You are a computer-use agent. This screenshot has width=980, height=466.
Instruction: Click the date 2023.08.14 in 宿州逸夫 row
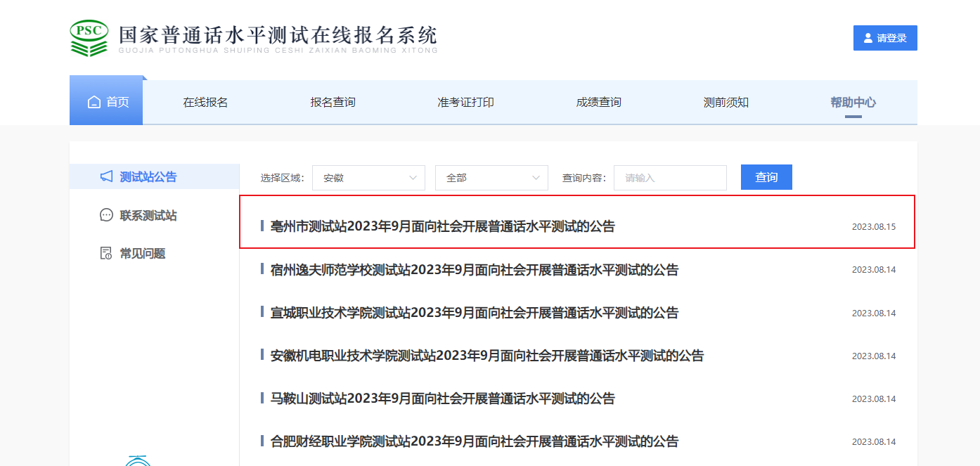click(874, 270)
